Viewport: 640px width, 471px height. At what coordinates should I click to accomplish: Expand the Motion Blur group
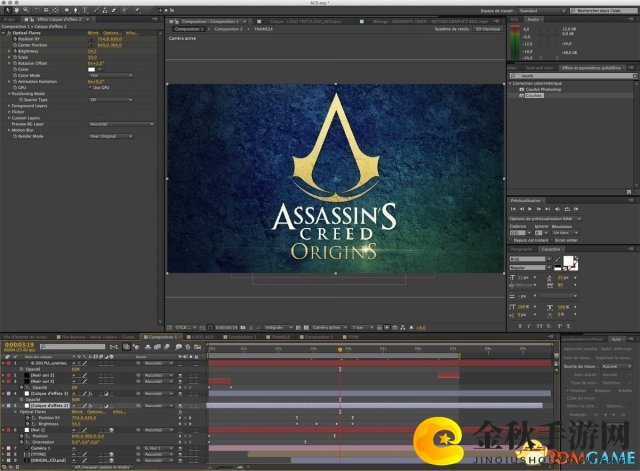pyautogui.click(x=9, y=130)
